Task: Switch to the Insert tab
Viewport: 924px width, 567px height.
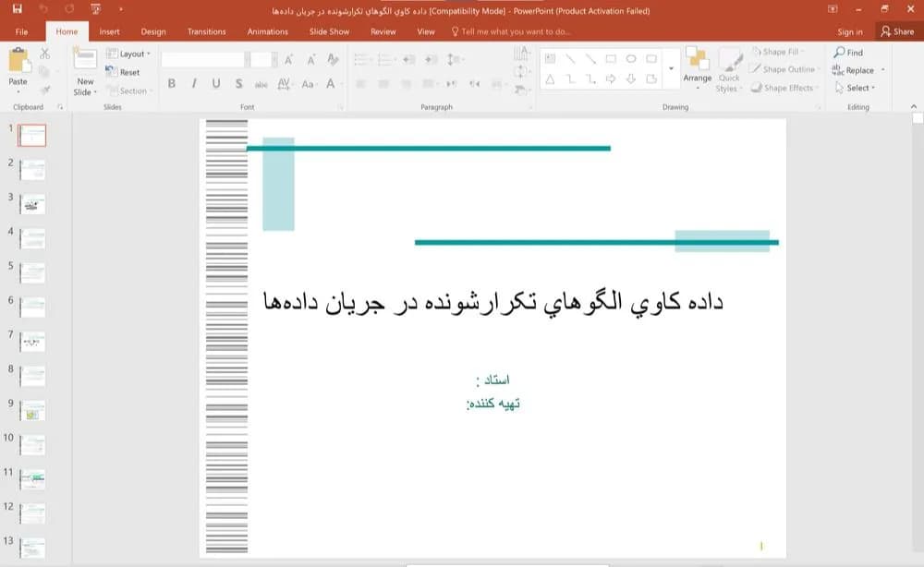Action: pos(109,31)
